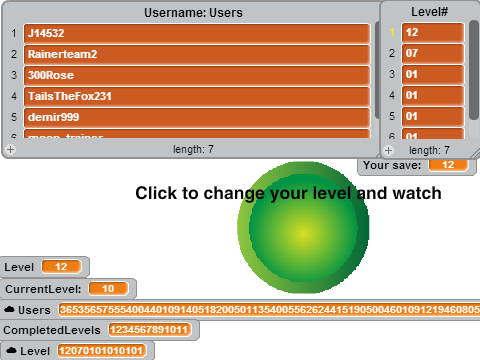The height and width of the screenshot is (360, 480).
Task: Select the TailsTheFox231 list entry
Action: point(197,96)
